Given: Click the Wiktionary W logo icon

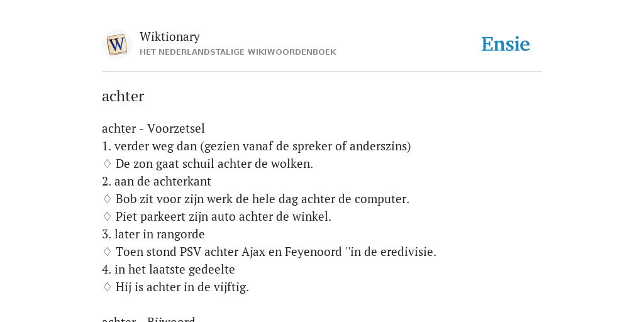Looking at the screenshot, I should (116, 45).
